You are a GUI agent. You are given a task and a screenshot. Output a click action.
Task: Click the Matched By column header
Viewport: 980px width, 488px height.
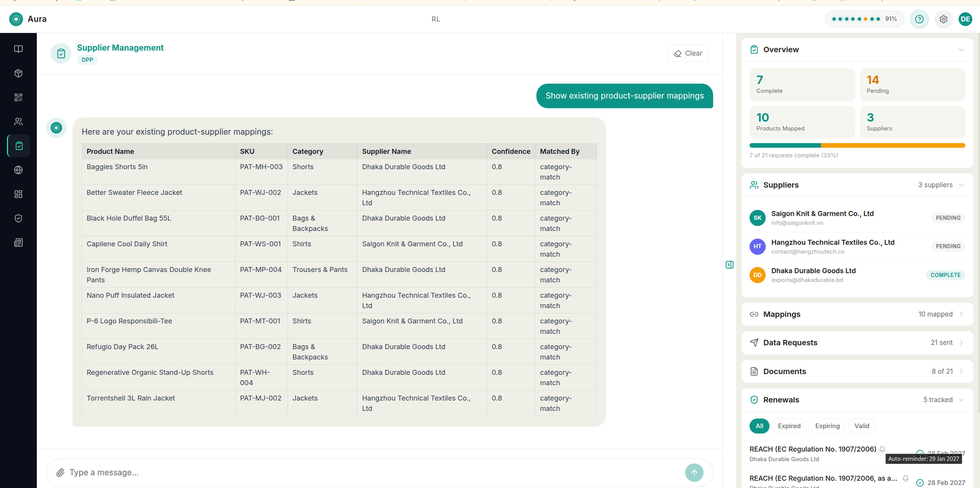tap(566, 152)
